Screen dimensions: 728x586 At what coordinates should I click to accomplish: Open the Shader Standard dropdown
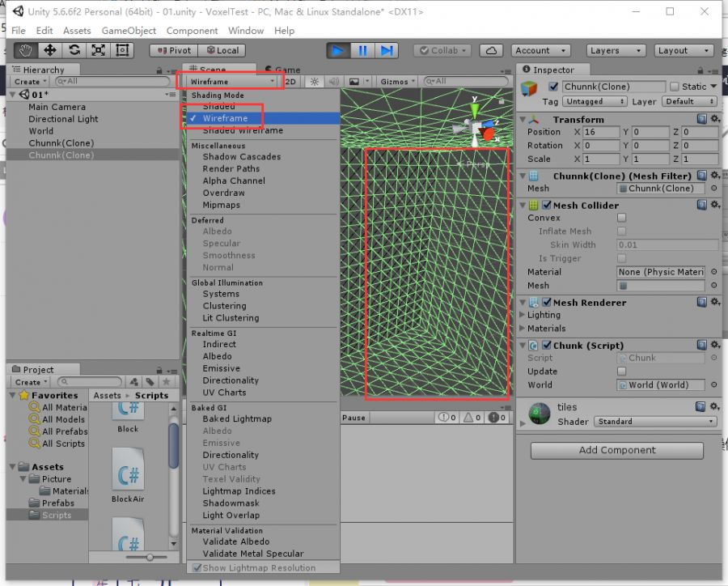[x=655, y=422]
